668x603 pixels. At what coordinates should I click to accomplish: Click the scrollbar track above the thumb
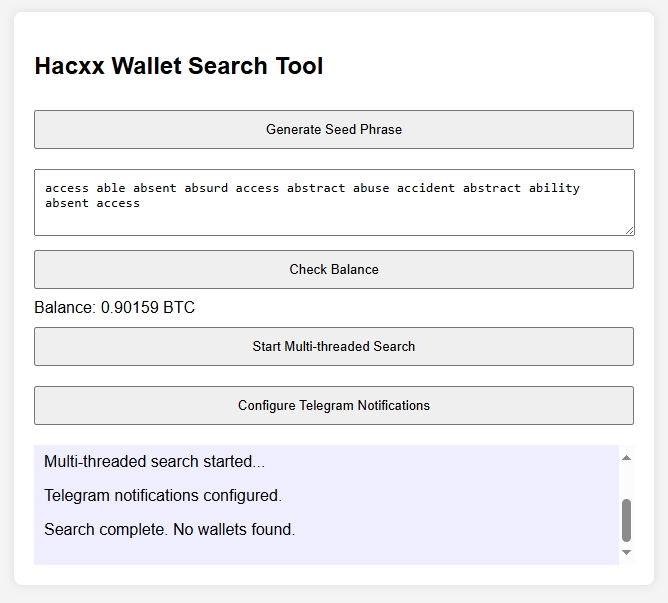tap(626, 482)
